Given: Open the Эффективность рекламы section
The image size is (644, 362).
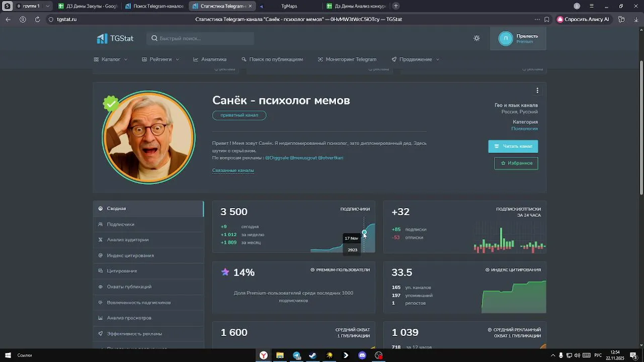Looking at the screenshot, I should click(x=148, y=334).
